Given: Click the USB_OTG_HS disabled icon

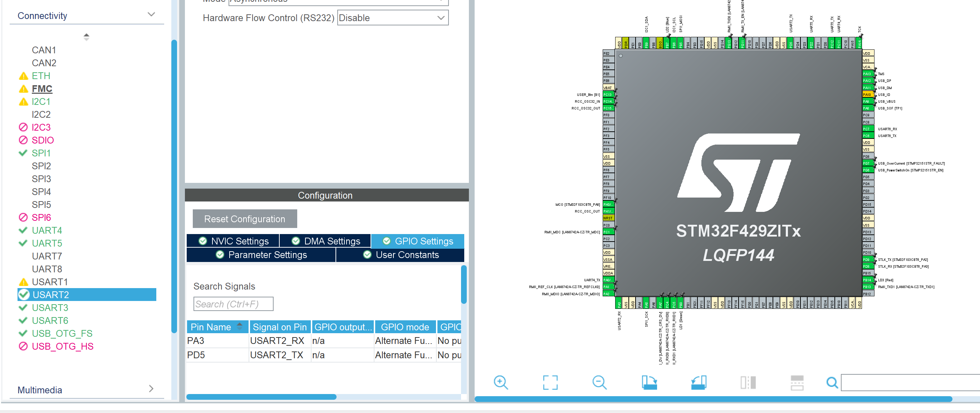Looking at the screenshot, I should pos(23,346).
